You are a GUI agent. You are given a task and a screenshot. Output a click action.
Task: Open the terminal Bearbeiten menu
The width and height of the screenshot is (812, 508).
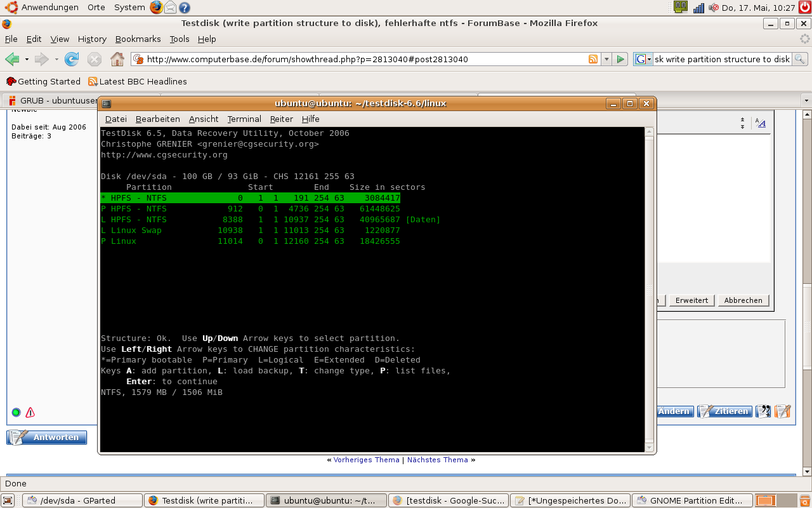click(x=158, y=119)
